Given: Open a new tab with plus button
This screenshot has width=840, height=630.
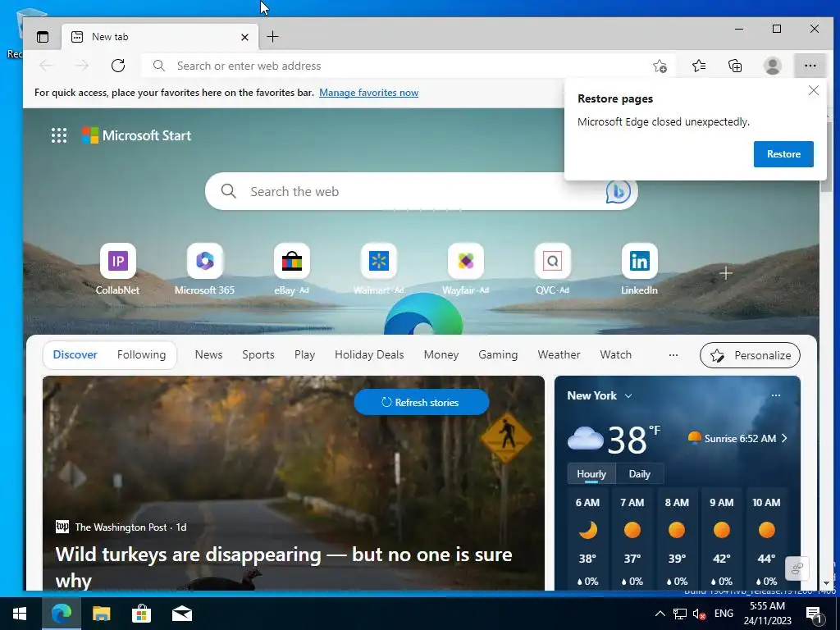Looking at the screenshot, I should tap(272, 36).
